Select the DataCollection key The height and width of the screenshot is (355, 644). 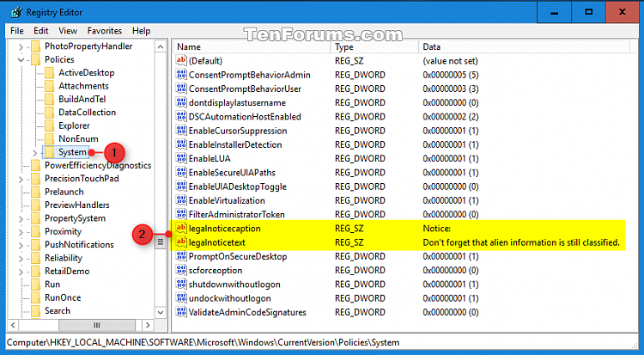point(87,113)
